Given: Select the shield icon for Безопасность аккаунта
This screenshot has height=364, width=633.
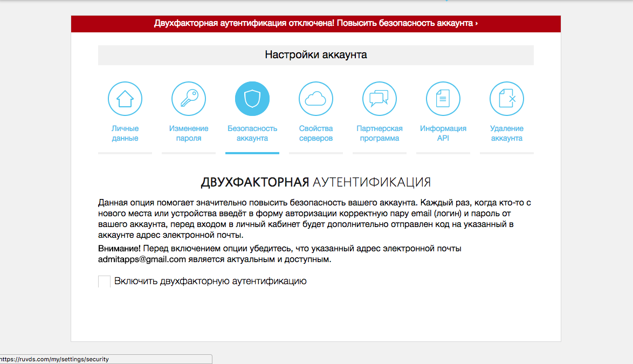Looking at the screenshot, I should [x=252, y=98].
